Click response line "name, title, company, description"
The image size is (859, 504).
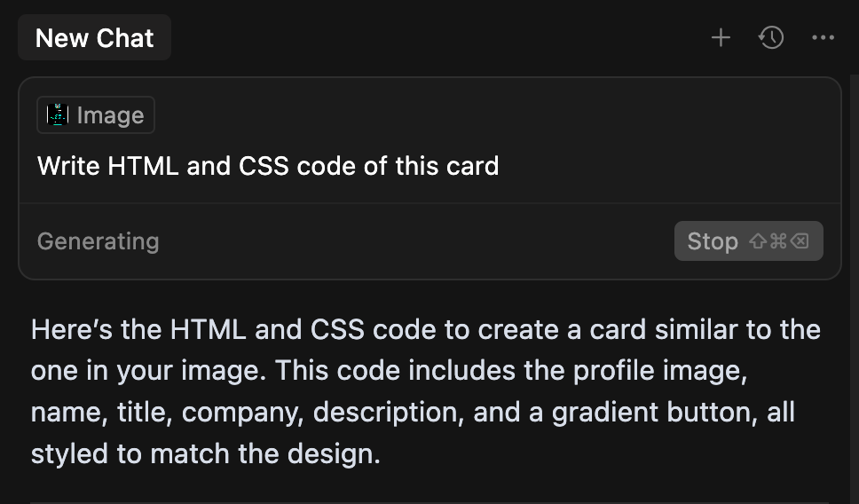coord(413,413)
